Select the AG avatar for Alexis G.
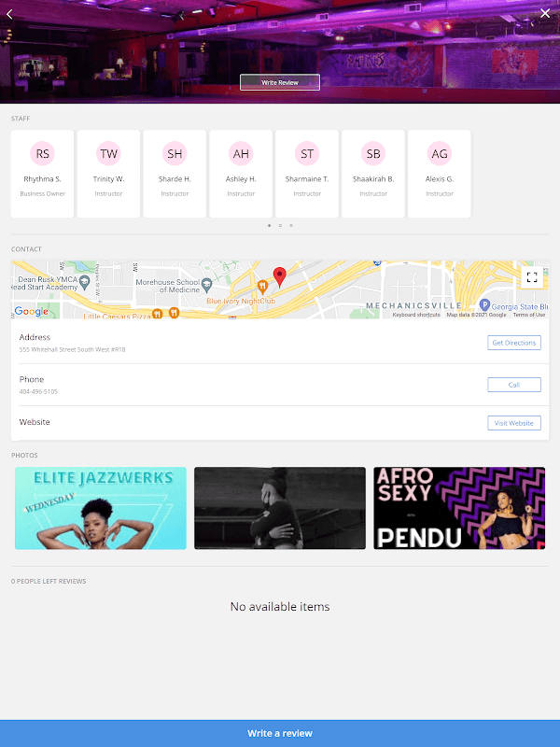 coord(440,153)
